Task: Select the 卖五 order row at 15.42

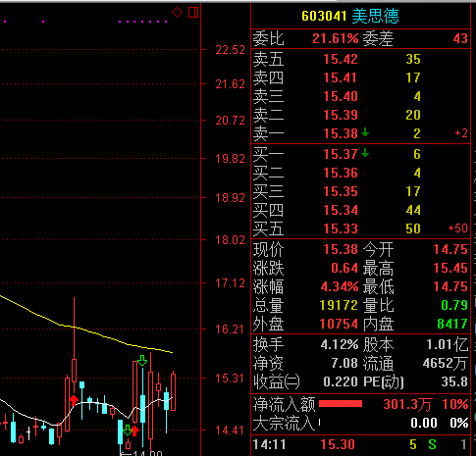Action: tap(360, 59)
